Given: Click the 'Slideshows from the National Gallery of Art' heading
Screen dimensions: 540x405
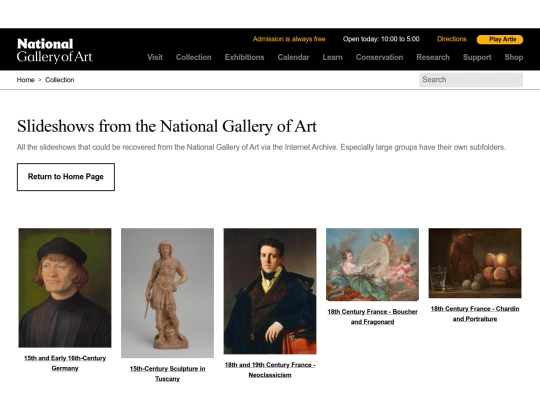Looking at the screenshot, I should 167,126.
